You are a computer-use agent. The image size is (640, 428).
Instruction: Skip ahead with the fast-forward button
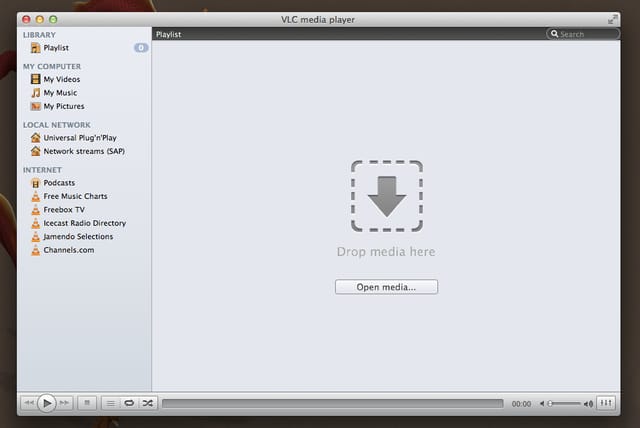coord(64,403)
